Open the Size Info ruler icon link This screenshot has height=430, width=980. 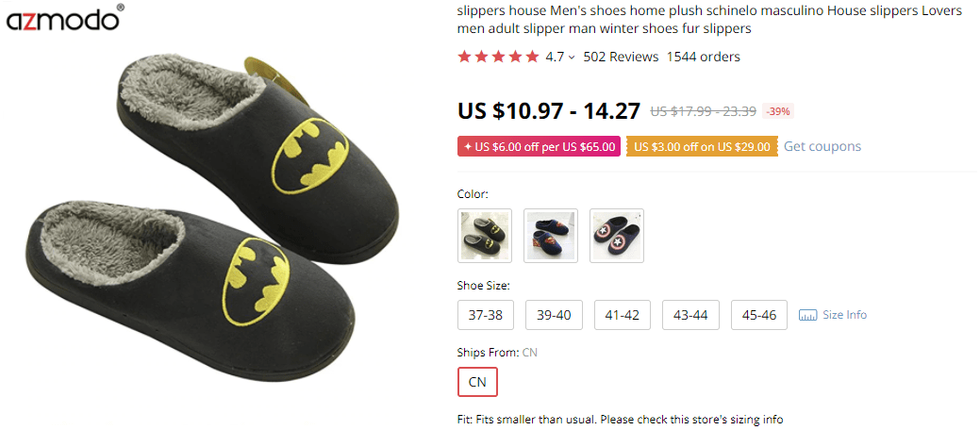tap(833, 315)
